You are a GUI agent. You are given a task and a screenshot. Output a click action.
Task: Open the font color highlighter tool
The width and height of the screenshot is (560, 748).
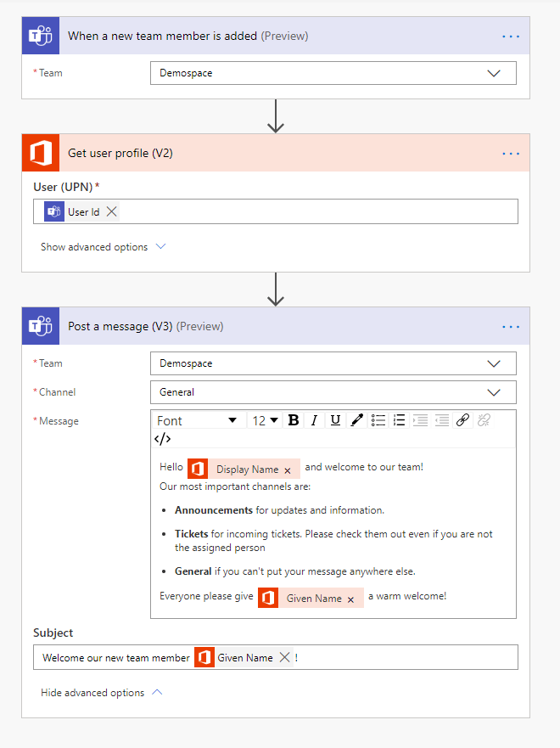[x=357, y=420]
